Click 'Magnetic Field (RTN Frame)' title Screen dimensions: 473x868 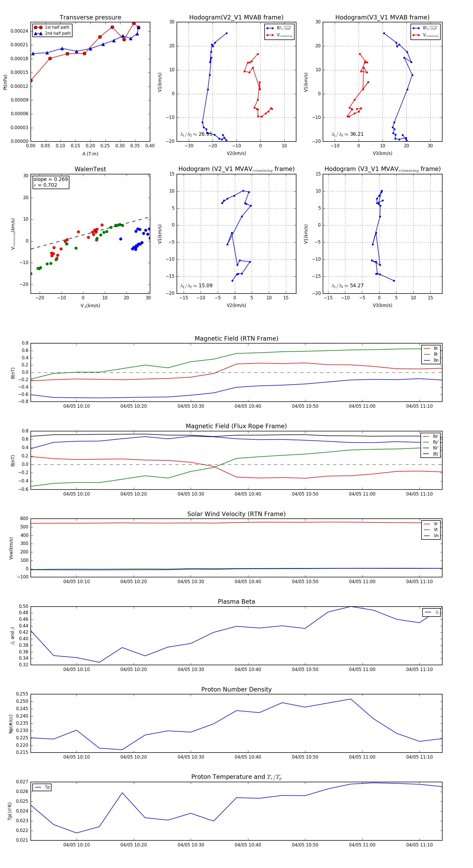pyautogui.click(x=236, y=339)
